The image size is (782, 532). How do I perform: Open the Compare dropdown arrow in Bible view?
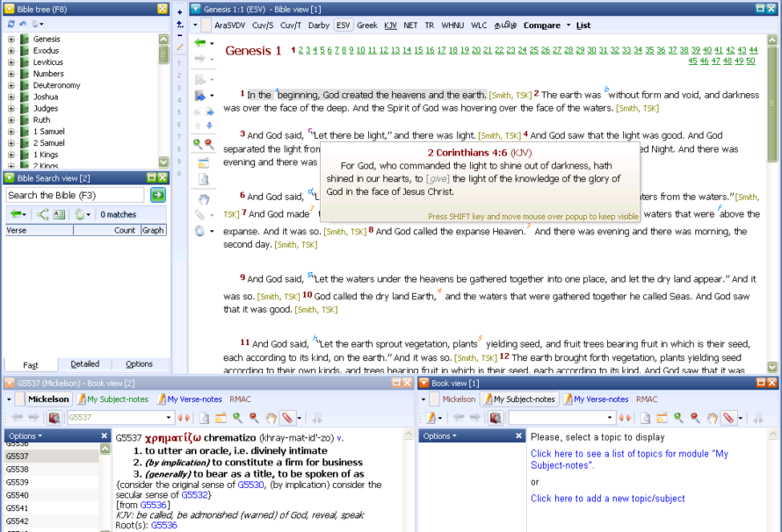tap(568, 25)
